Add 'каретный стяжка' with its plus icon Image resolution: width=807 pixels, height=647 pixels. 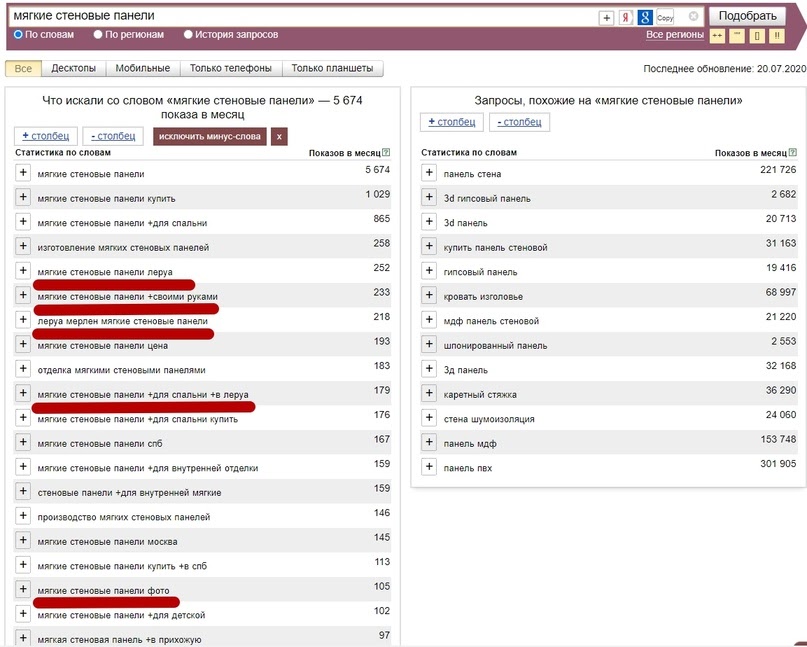[x=429, y=393]
